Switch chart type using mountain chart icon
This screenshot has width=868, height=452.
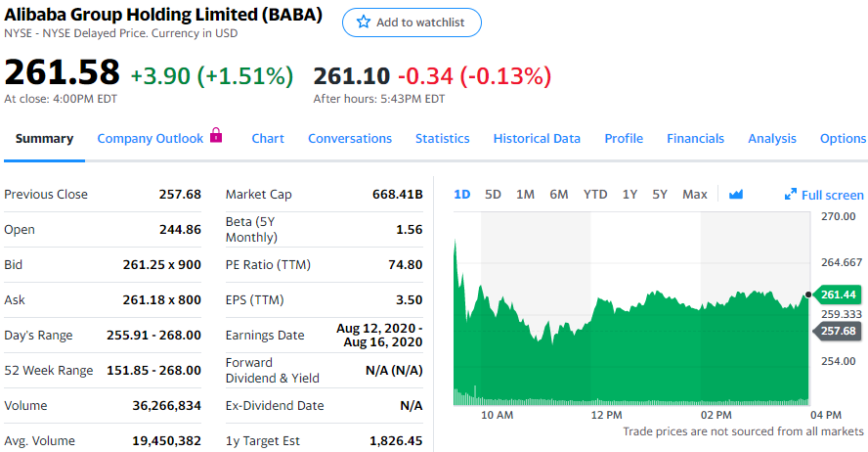pyautogui.click(x=736, y=195)
